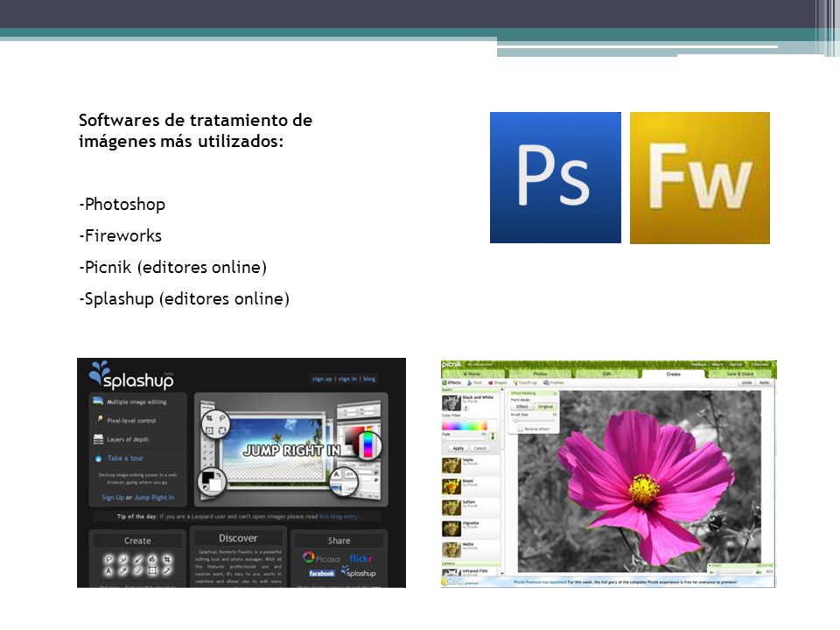Viewport: 840px width, 630px height.
Task: Click 'Multiple image editing' picture icon
Action: [x=98, y=401]
